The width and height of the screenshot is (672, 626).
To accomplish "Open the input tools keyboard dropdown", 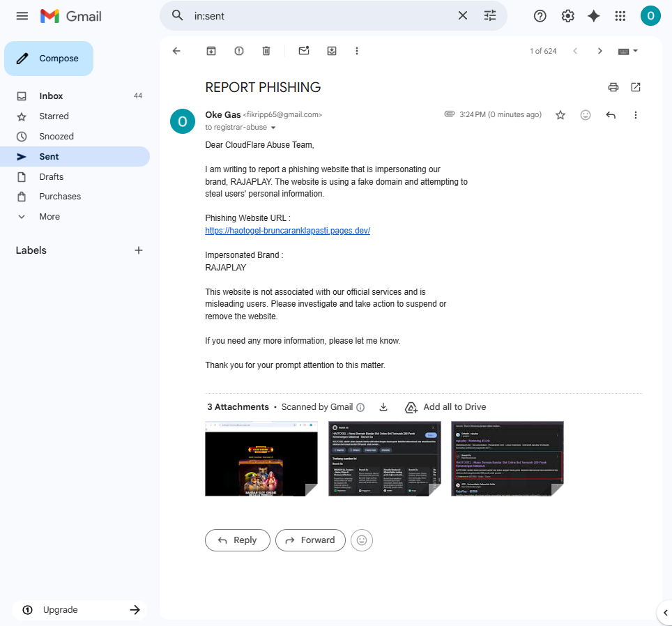I will [x=628, y=52].
